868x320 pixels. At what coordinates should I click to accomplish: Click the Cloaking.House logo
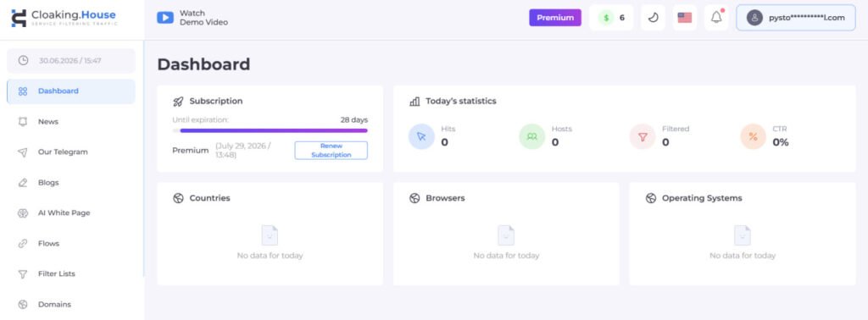(x=64, y=18)
